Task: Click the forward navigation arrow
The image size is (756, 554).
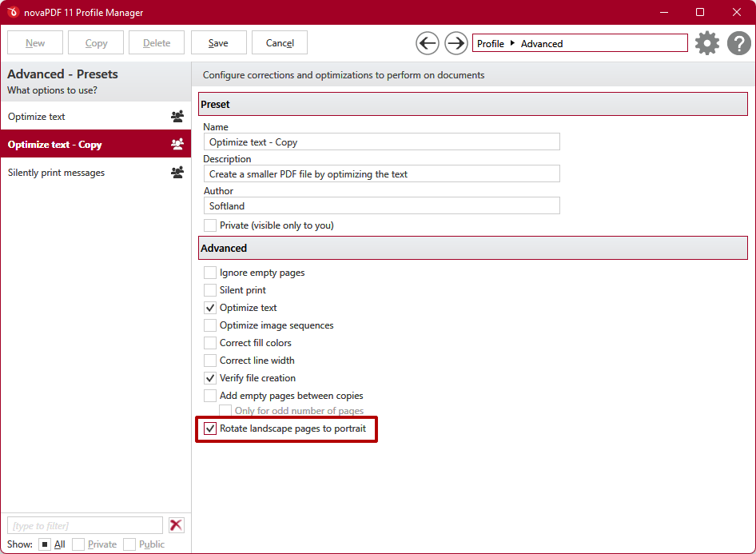Action: coord(456,43)
